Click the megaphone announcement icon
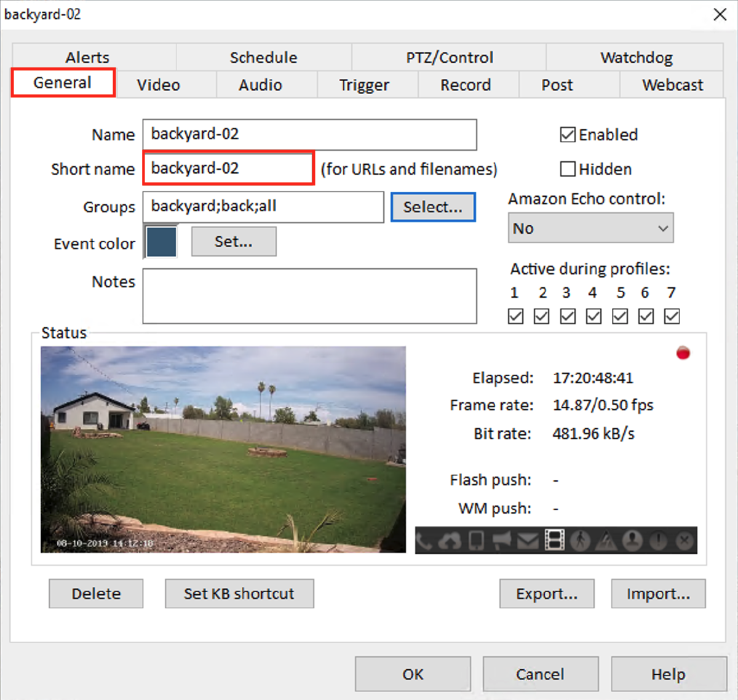The image size is (738, 700). (x=502, y=540)
